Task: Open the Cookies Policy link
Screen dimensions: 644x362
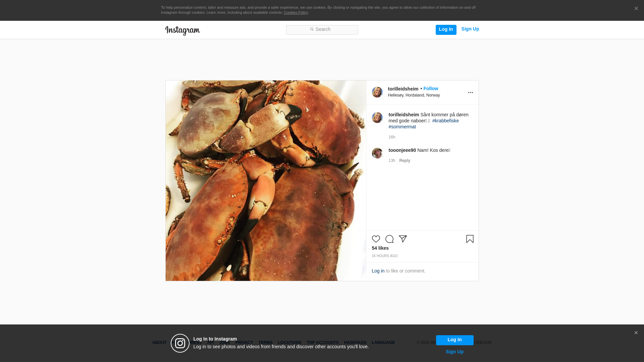Action: [296, 12]
